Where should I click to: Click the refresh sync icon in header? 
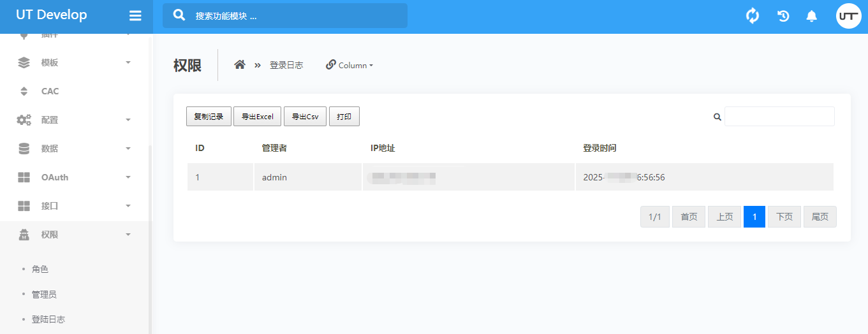(753, 16)
